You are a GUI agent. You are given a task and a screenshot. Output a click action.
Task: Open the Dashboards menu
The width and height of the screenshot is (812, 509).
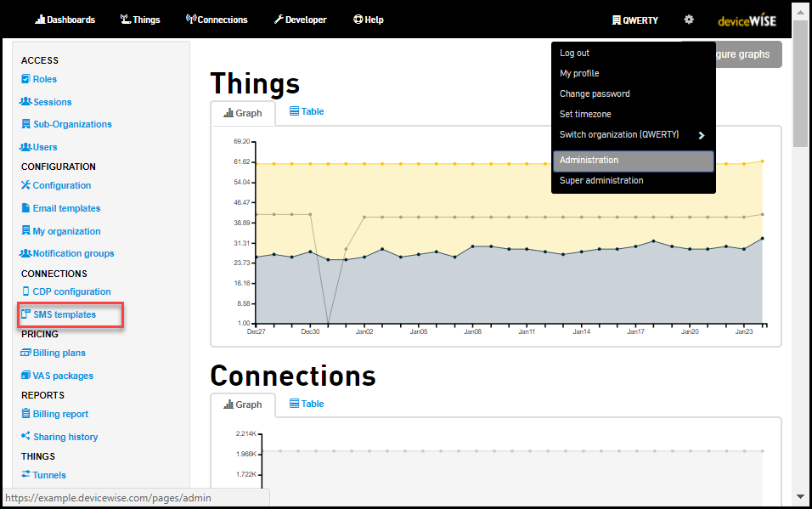(65, 20)
